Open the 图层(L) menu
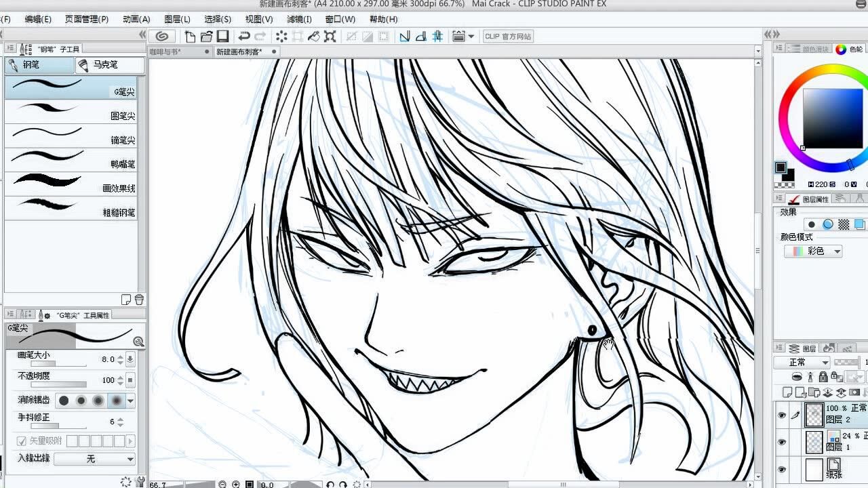 click(177, 20)
